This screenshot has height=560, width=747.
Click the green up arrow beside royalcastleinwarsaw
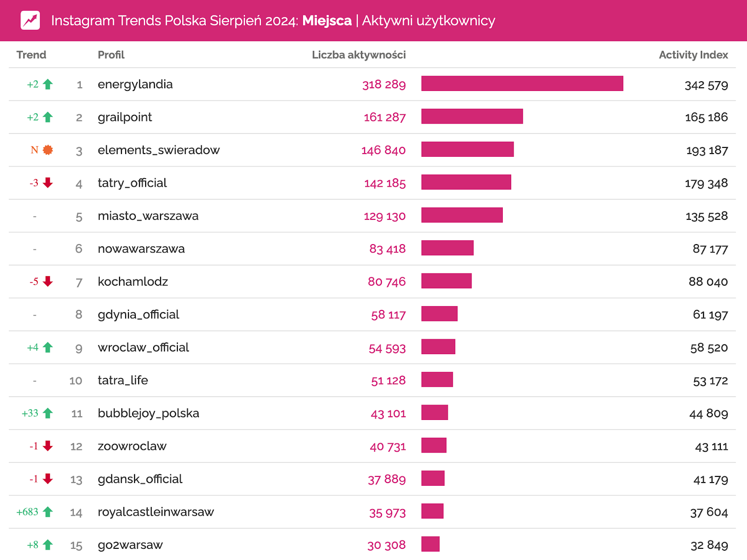(x=48, y=512)
